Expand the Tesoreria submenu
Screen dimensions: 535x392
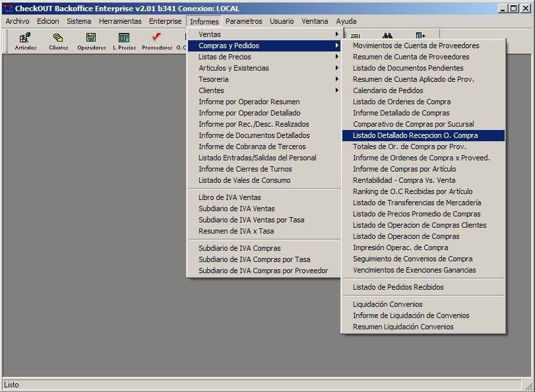pyautogui.click(x=264, y=79)
